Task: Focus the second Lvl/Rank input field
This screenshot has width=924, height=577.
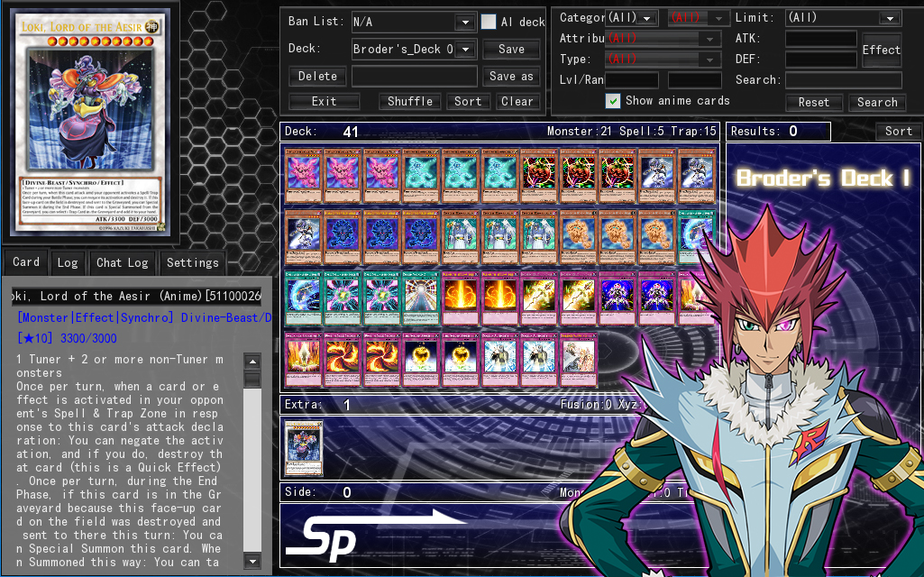Action: pyautogui.click(x=695, y=79)
